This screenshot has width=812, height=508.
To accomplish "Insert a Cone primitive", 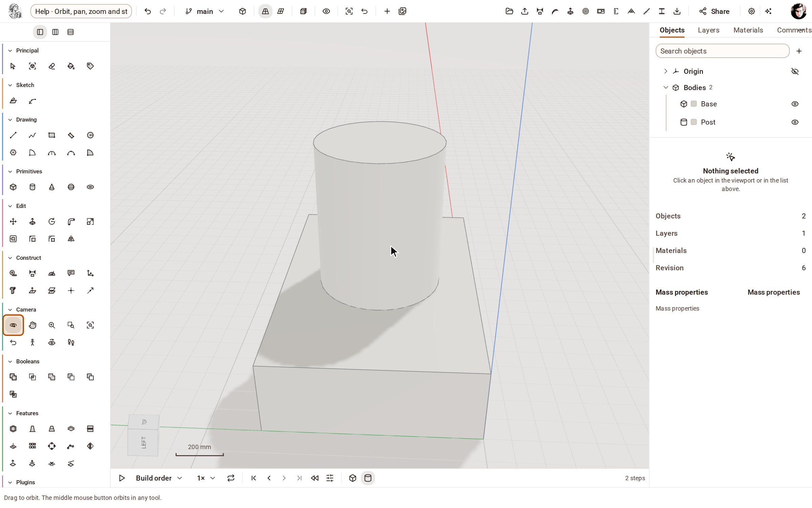I will pos(52,187).
